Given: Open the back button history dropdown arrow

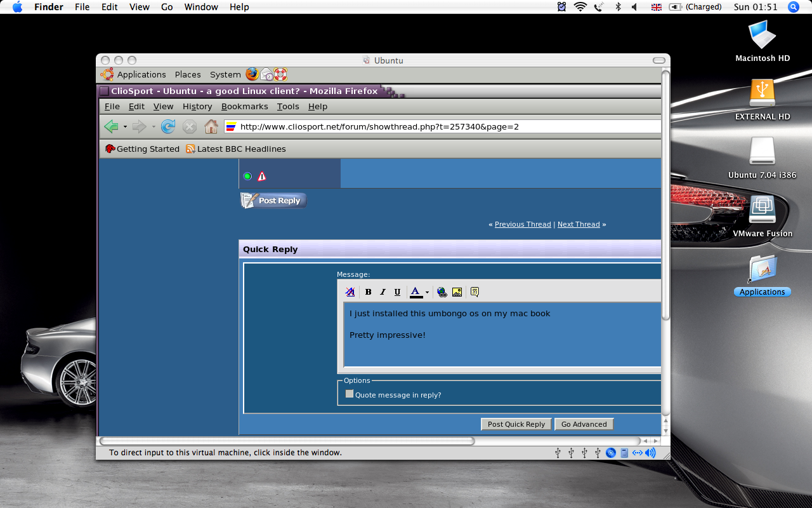Looking at the screenshot, I should pyautogui.click(x=125, y=127).
